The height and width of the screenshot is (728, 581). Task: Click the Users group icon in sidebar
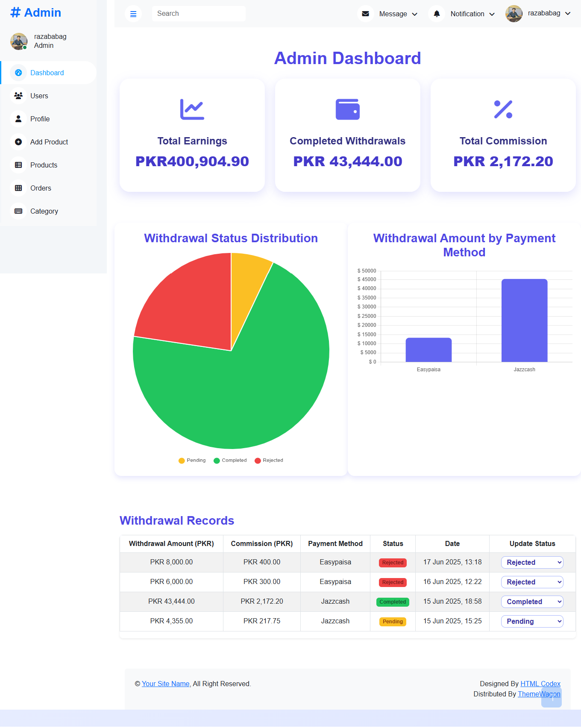click(18, 96)
